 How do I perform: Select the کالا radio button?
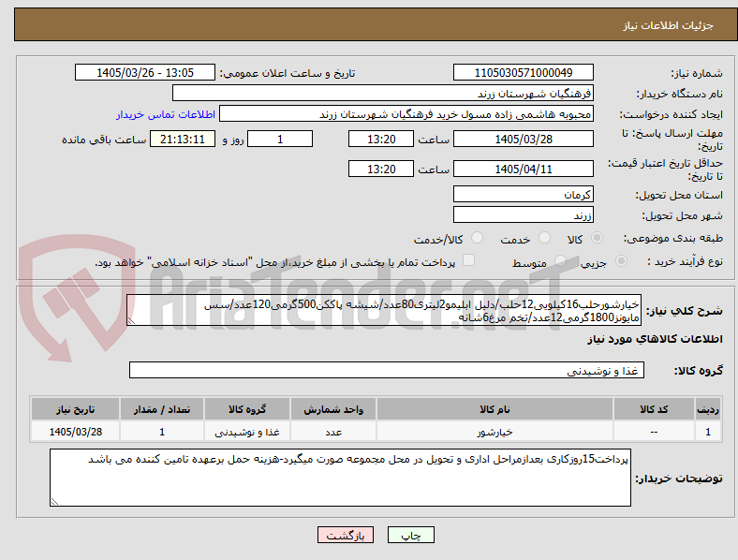[597, 238]
